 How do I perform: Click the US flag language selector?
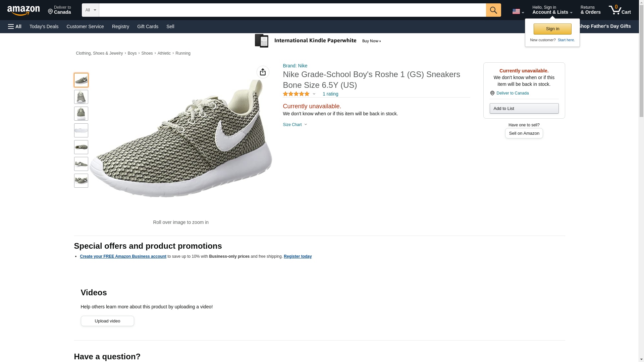pos(518,11)
